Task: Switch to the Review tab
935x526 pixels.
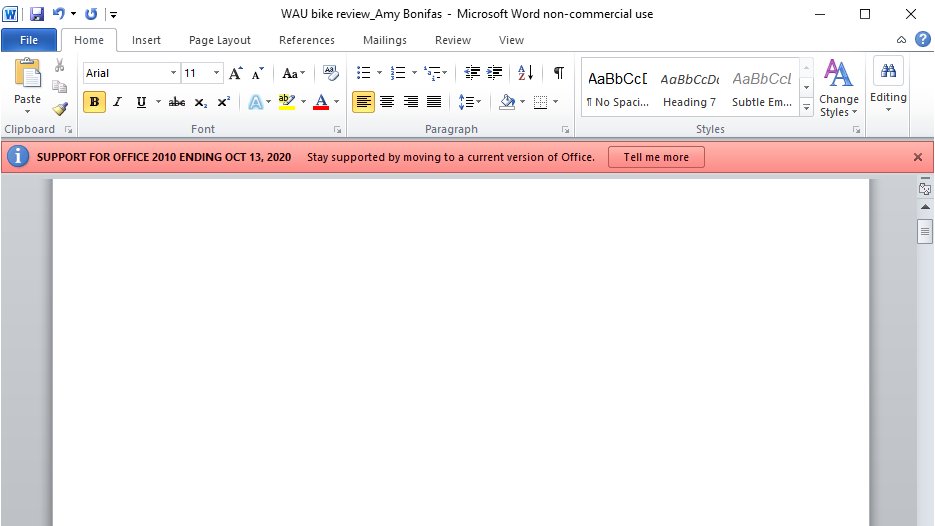Action: pos(453,40)
